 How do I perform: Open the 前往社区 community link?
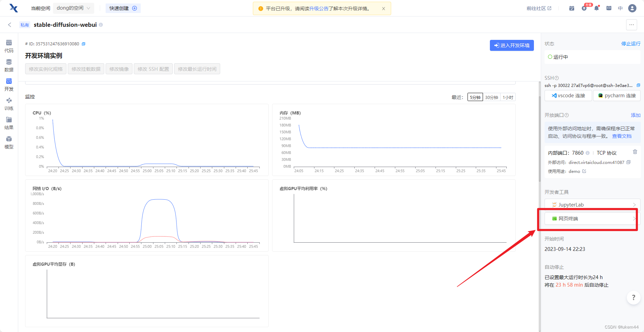click(x=539, y=8)
